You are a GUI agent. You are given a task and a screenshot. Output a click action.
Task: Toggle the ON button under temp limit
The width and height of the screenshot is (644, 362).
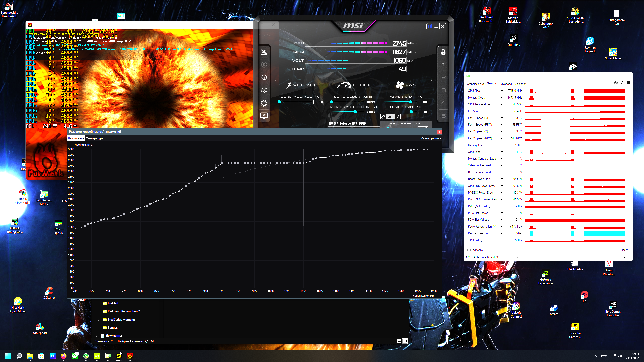pos(390,117)
